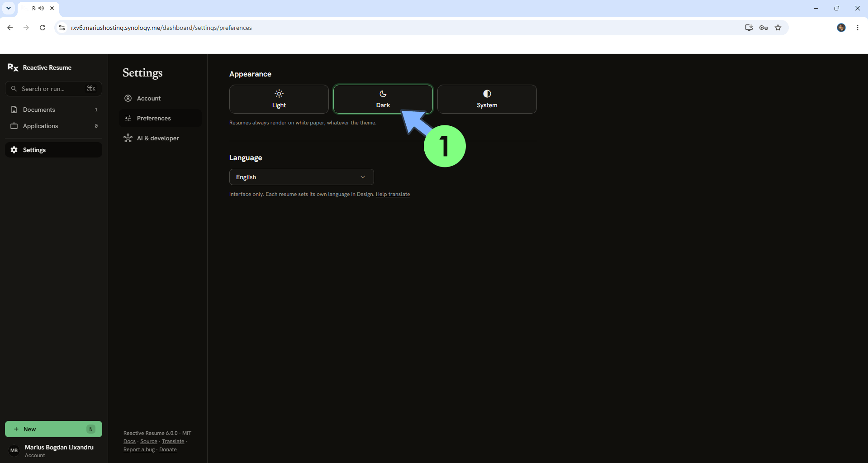Choose the Dark appearance theme
868x463 pixels.
point(383,99)
